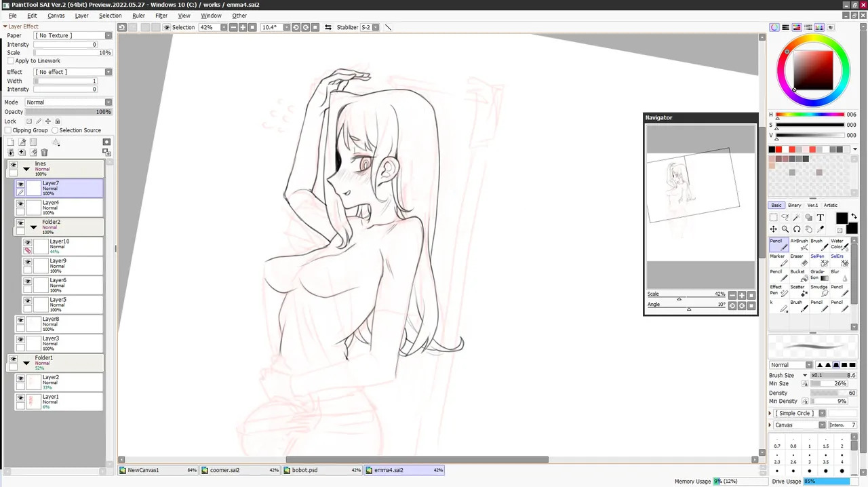The height and width of the screenshot is (487, 868).
Task: Open the Filter menu
Action: (x=161, y=16)
